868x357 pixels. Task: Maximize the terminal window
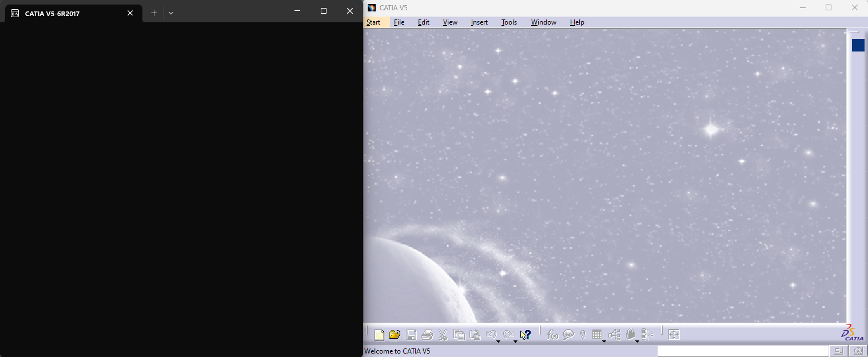(324, 11)
